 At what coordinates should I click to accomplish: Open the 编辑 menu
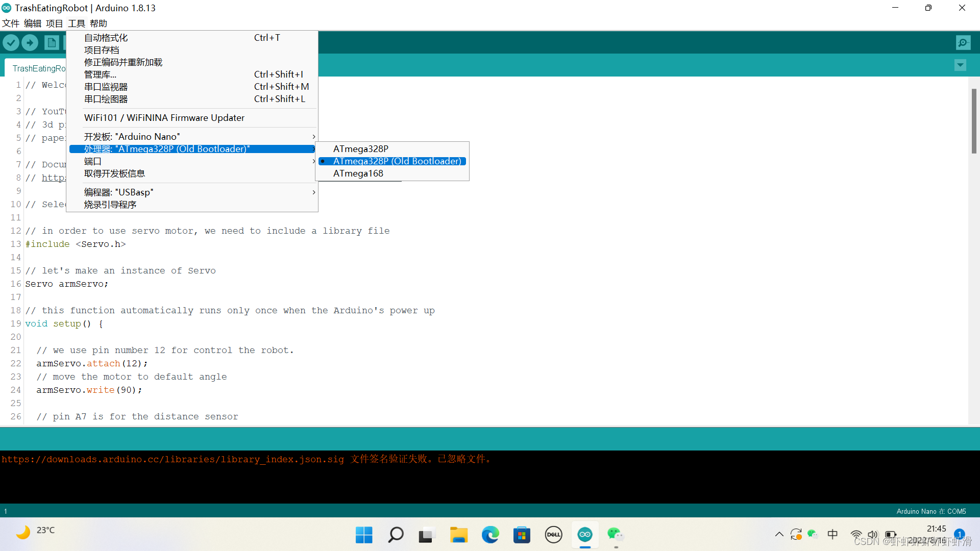click(33, 23)
